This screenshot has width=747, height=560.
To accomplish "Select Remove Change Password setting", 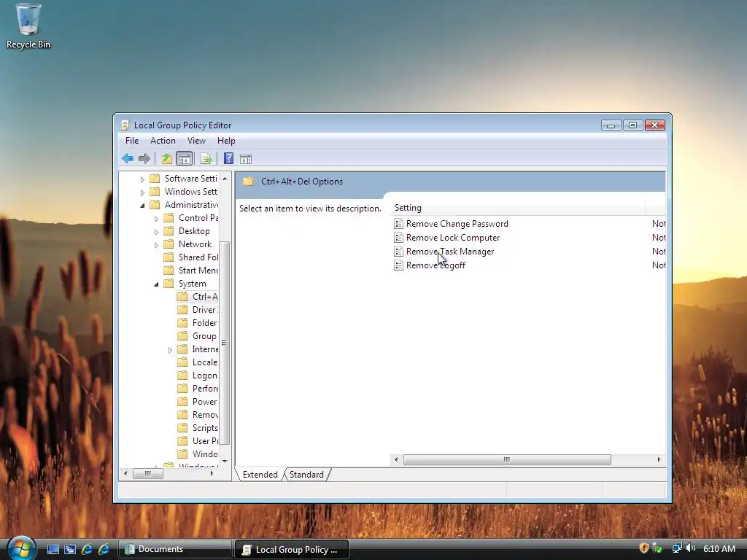I will (x=457, y=224).
